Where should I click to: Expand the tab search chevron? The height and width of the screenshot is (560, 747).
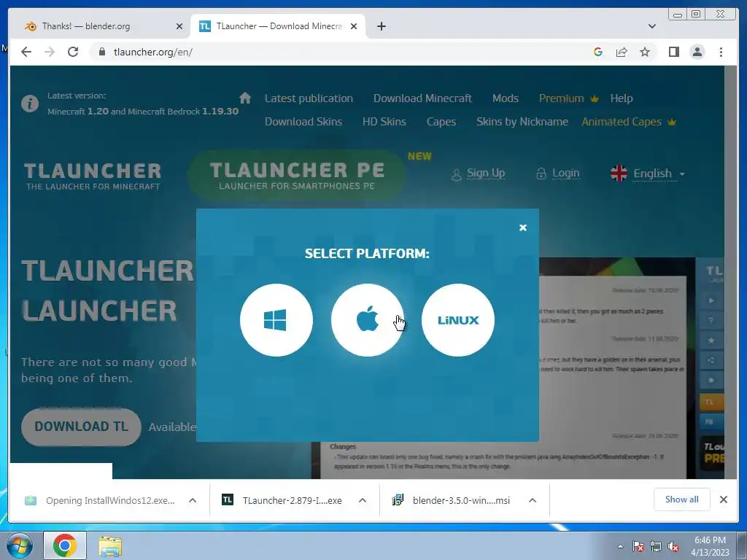(651, 26)
